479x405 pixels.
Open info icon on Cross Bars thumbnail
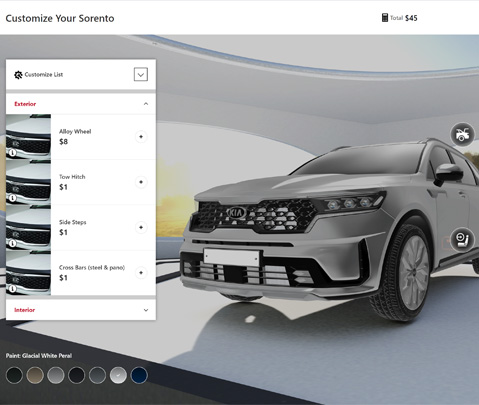(x=12, y=289)
